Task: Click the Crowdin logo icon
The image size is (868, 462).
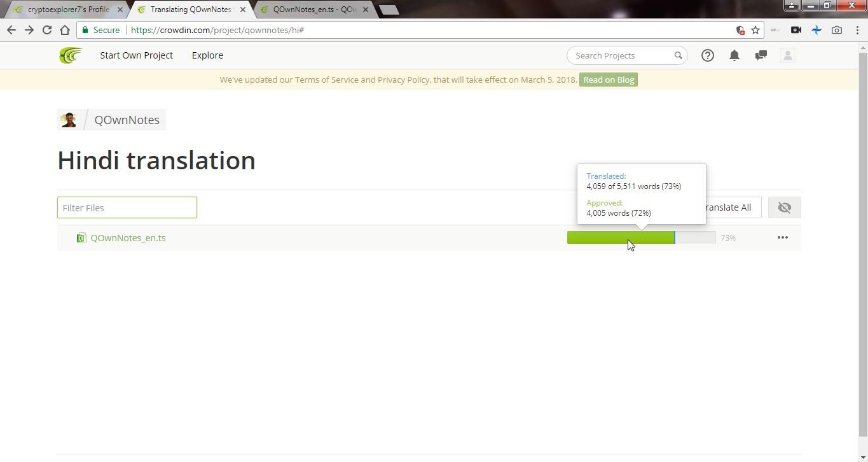Action: tap(71, 55)
